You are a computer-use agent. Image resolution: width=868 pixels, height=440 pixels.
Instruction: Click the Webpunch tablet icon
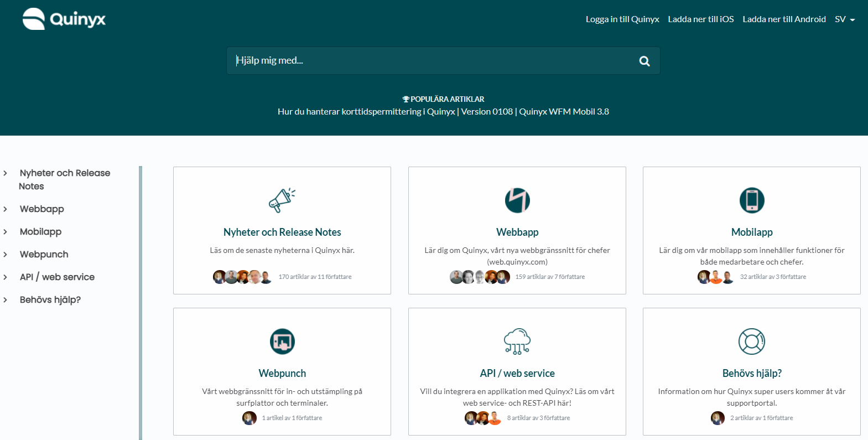click(x=282, y=341)
